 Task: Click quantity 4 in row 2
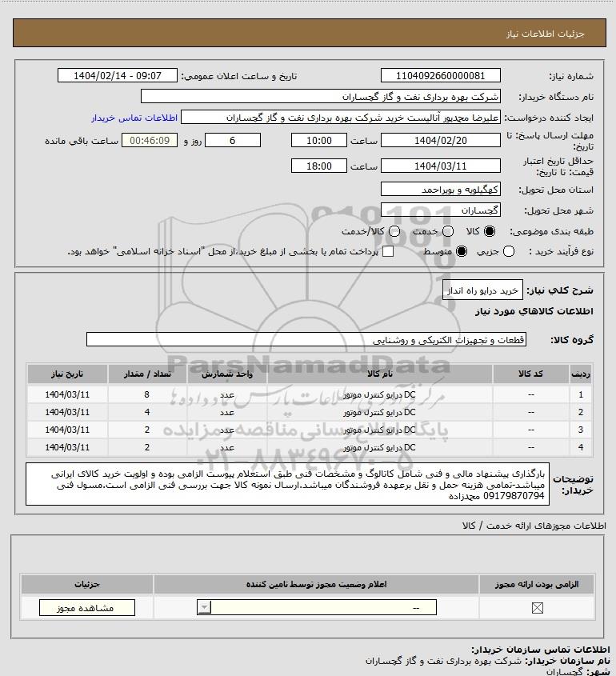point(147,412)
